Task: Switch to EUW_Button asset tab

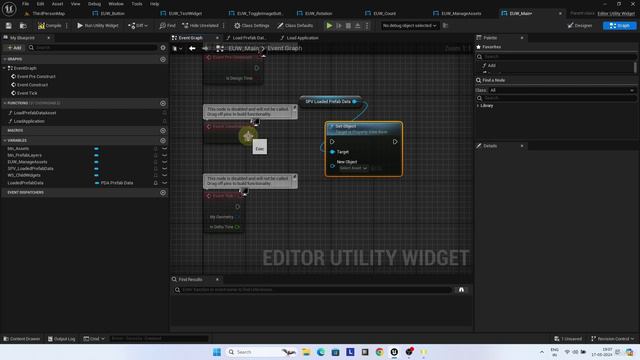Action: pos(113,13)
